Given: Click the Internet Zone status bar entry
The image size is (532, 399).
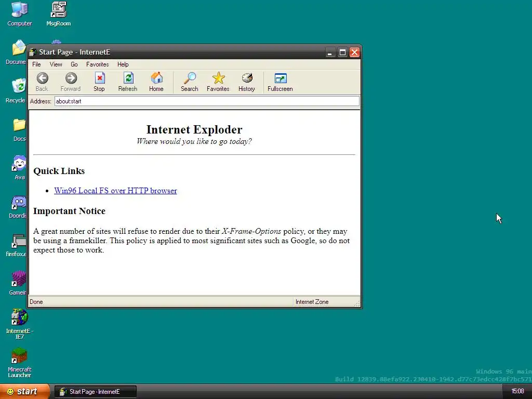Looking at the screenshot, I should point(312,302).
